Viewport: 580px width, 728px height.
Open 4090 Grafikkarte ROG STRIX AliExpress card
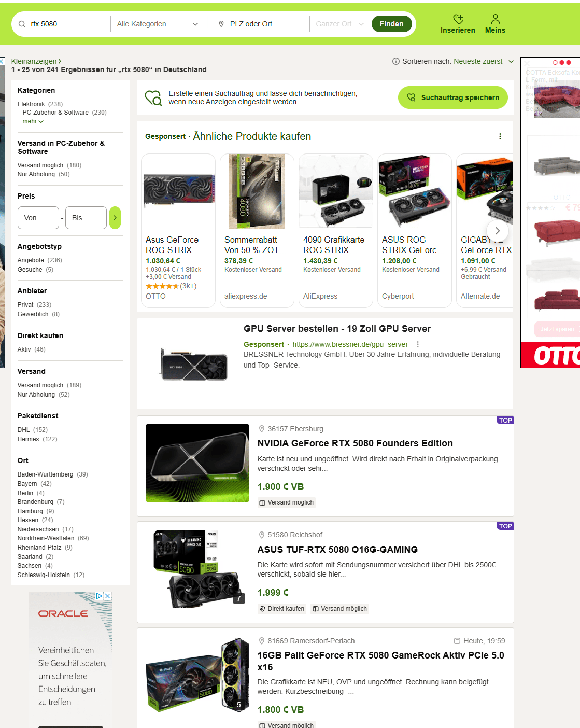pyautogui.click(x=336, y=231)
